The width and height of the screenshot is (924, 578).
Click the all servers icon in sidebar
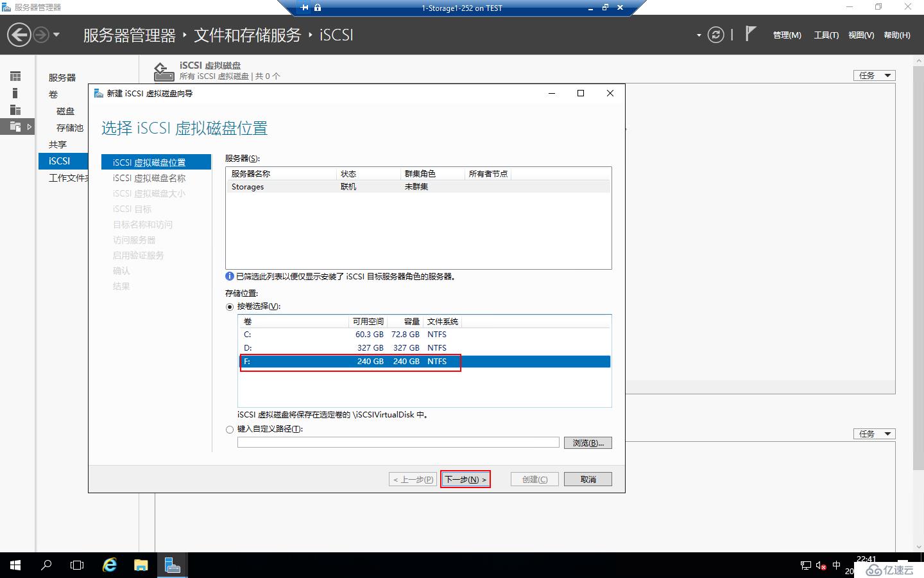(15, 110)
